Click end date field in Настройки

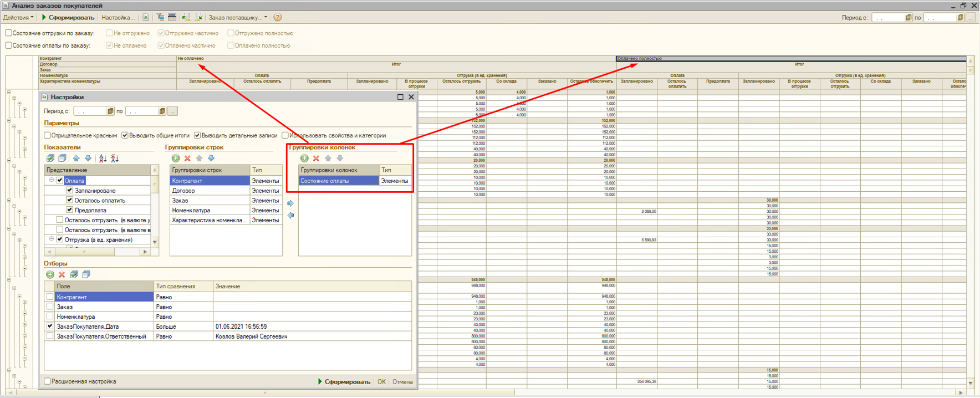click(142, 111)
